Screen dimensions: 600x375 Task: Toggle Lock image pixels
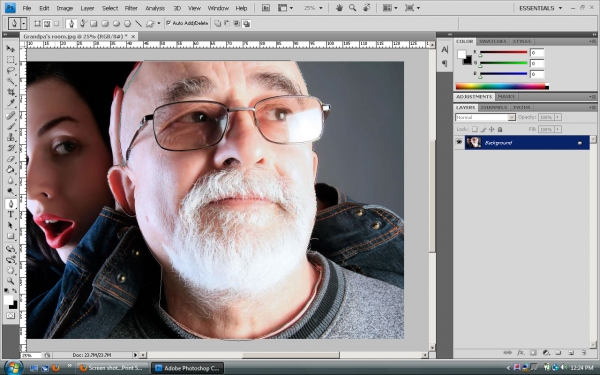click(x=483, y=129)
